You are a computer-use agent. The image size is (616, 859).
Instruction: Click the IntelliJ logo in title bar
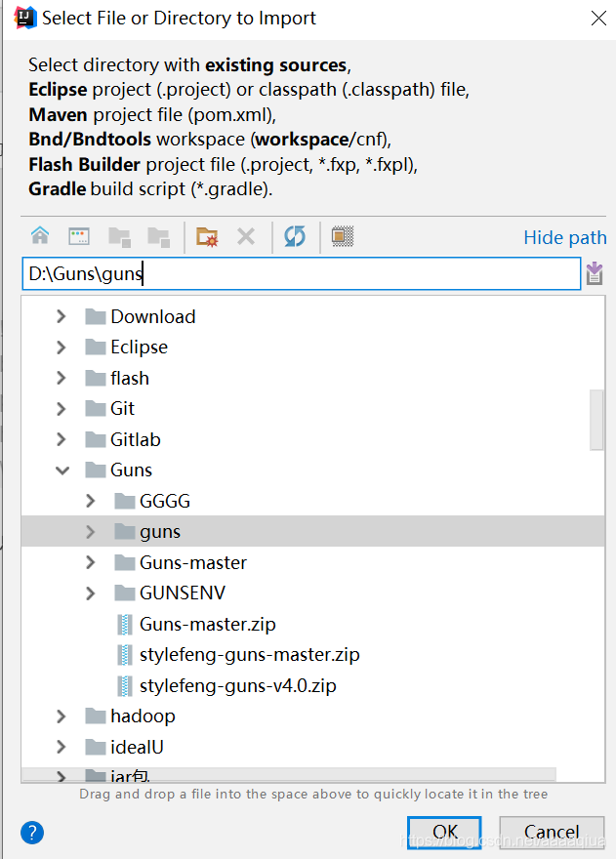click(x=25, y=18)
